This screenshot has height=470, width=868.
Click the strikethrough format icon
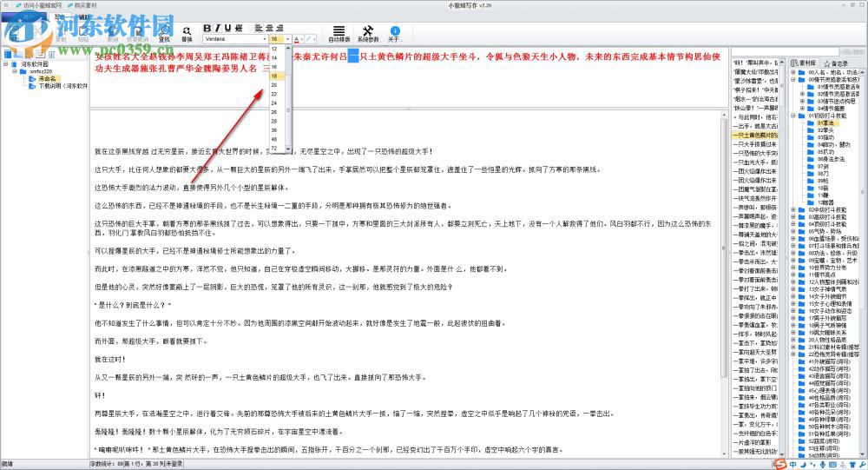tap(239, 29)
